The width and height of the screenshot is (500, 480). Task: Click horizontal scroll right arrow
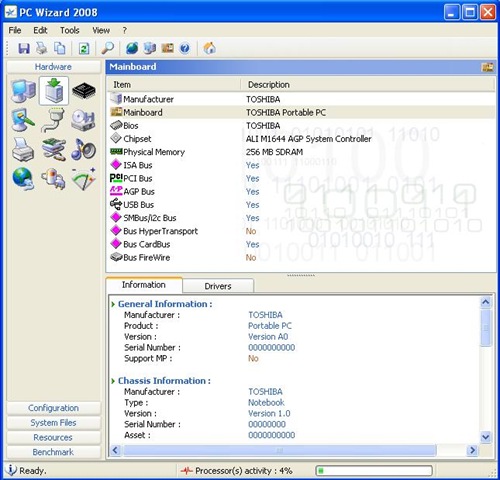[472, 450]
